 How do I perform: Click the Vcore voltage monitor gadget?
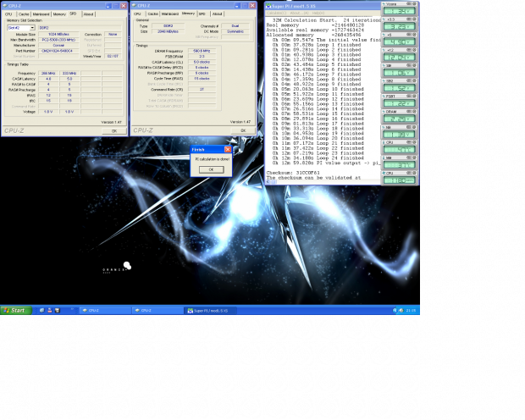[x=399, y=12]
